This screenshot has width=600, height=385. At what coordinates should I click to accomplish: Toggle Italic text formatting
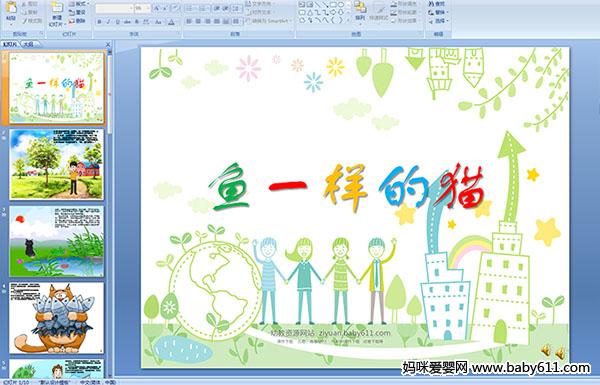click(x=108, y=22)
